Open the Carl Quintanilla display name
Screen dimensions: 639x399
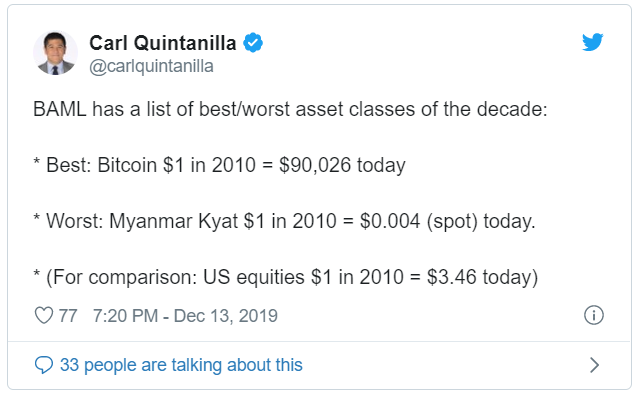point(163,43)
